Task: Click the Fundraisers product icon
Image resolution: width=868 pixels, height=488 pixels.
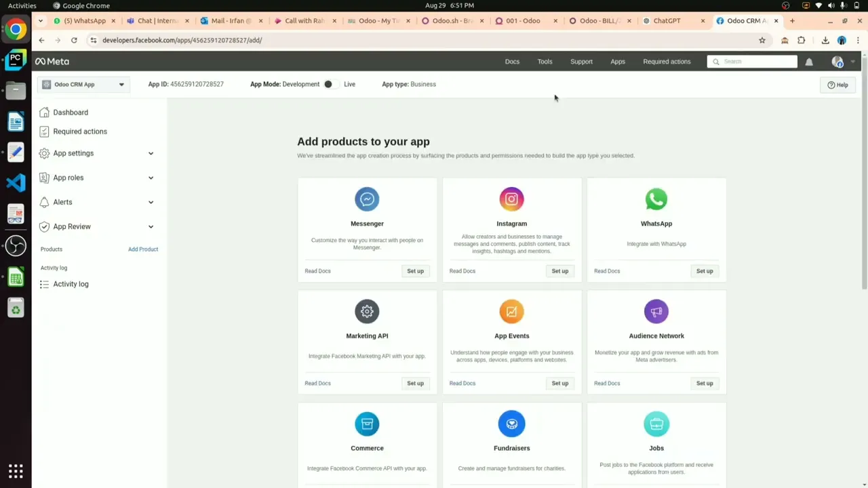Action: [x=511, y=424]
